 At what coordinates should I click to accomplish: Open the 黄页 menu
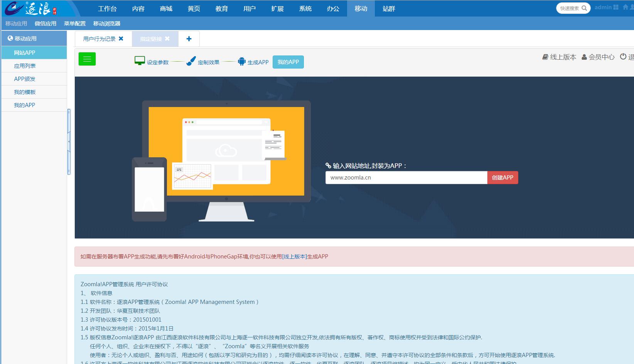[x=194, y=8]
